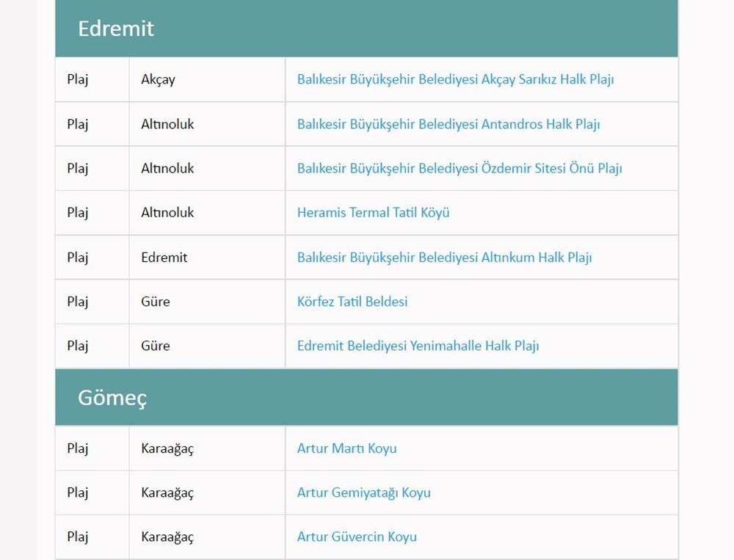Viewport: 734px width, 560px height.
Task: Click Edremit Belediyesi Yenimahalle Halk Plajı
Action: tap(418, 346)
